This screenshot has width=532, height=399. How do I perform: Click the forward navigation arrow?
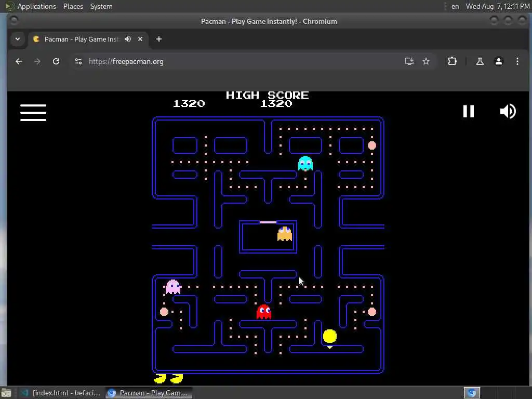37,61
